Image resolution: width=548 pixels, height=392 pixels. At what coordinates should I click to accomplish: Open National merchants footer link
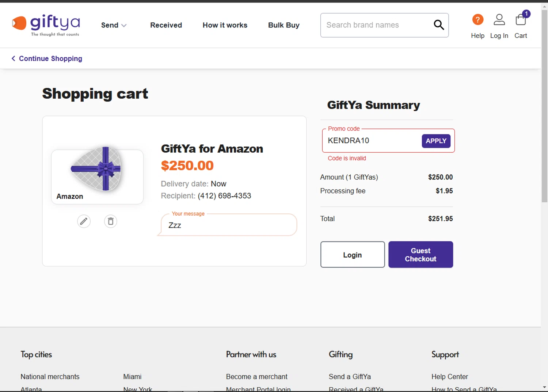50,377
